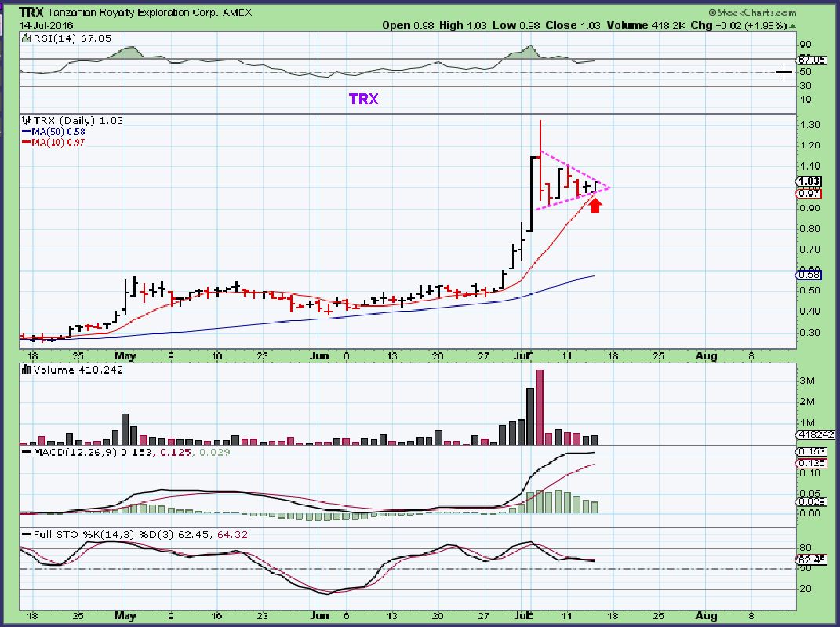This screenshot has width=840, height=627.
Task: Click "Tanzanian Royalty Exploration Corp. AMEX" title
Action: click(149, 13)
